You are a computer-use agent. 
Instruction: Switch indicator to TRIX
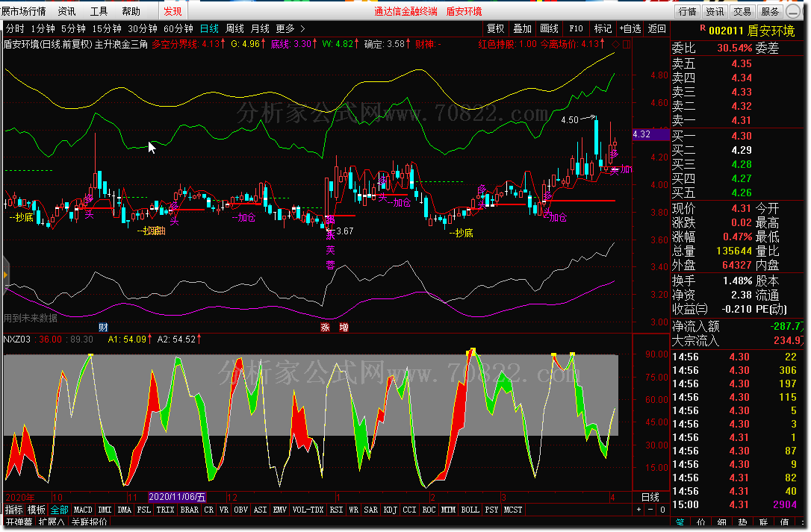pos(166,510)
